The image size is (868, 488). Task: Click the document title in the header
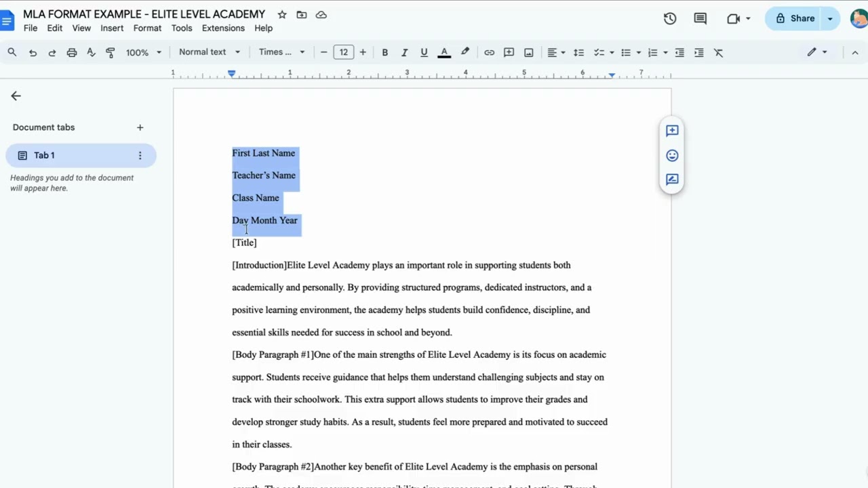coord(144,14)
